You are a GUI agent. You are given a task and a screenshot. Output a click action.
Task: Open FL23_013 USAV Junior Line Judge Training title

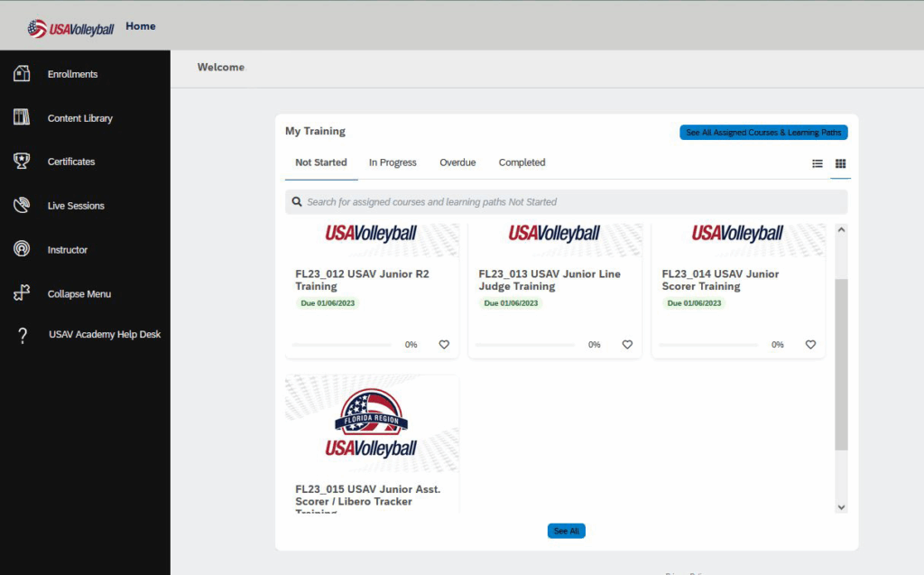point(550,280)
